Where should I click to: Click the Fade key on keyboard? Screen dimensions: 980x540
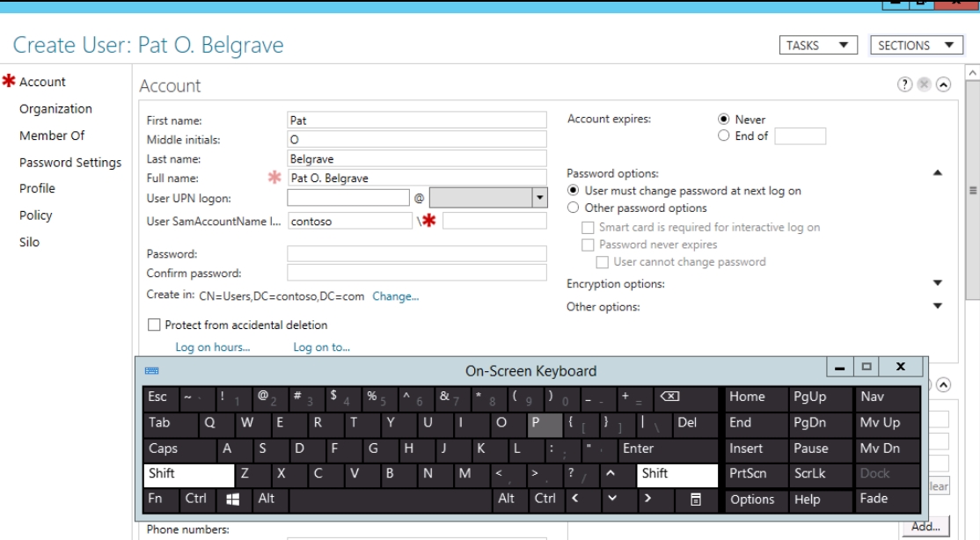[x=887, y=499]
